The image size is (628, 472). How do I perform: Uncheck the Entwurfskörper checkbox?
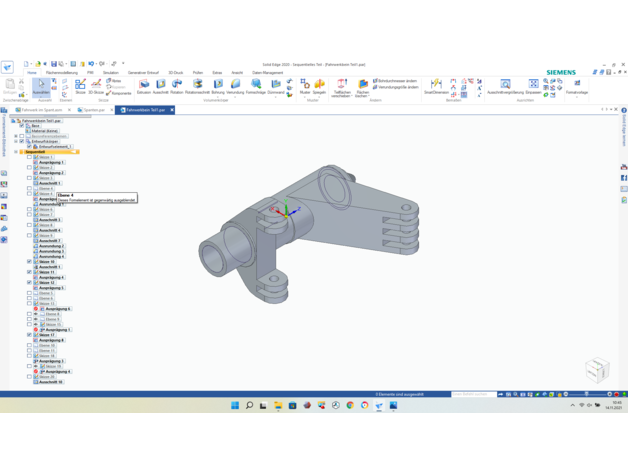(x=22, y=141)
